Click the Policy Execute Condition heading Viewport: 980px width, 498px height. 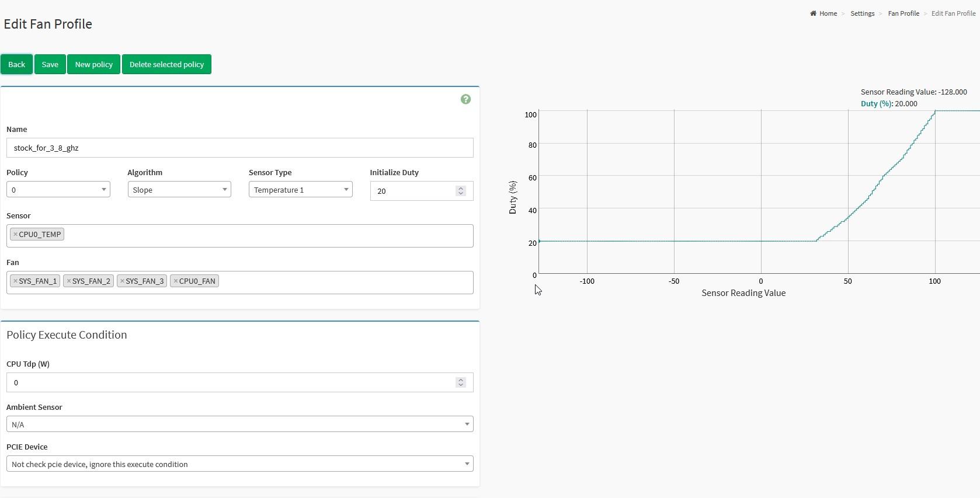click(x=67, y=335)
